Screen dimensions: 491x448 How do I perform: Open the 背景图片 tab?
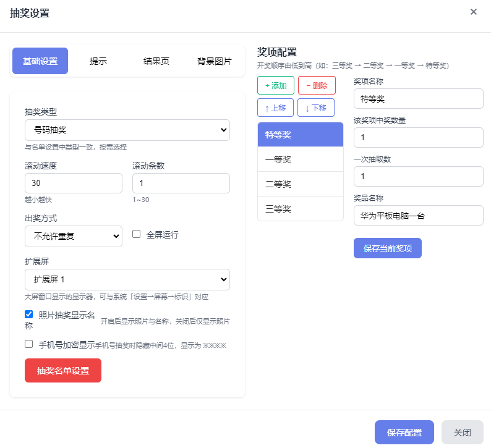pos(214,61)
